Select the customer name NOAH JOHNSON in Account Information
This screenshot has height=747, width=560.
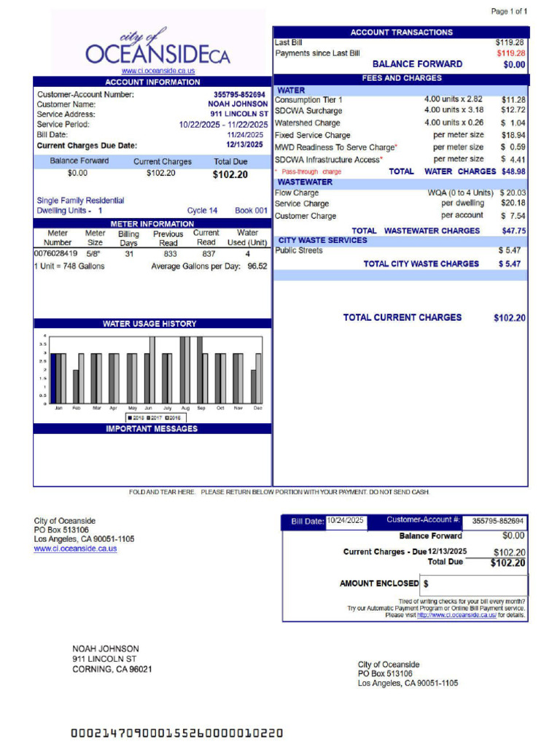(x=238, y=104)
